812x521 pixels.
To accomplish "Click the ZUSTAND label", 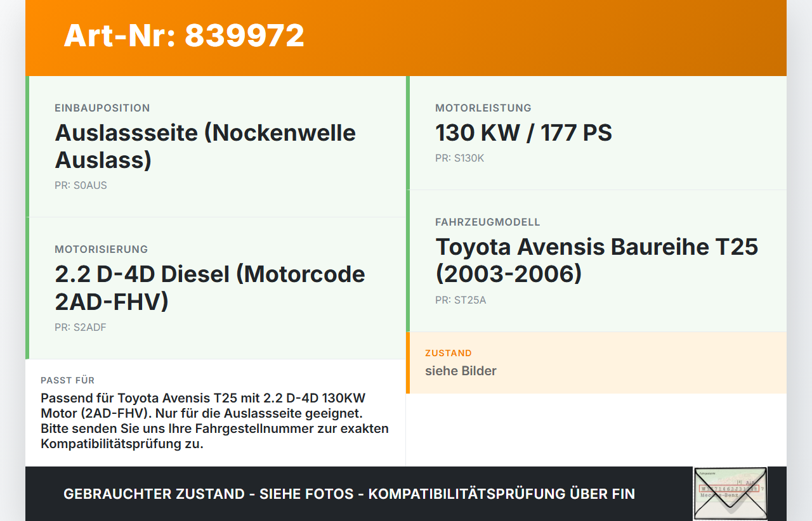I will coord(449,353).
